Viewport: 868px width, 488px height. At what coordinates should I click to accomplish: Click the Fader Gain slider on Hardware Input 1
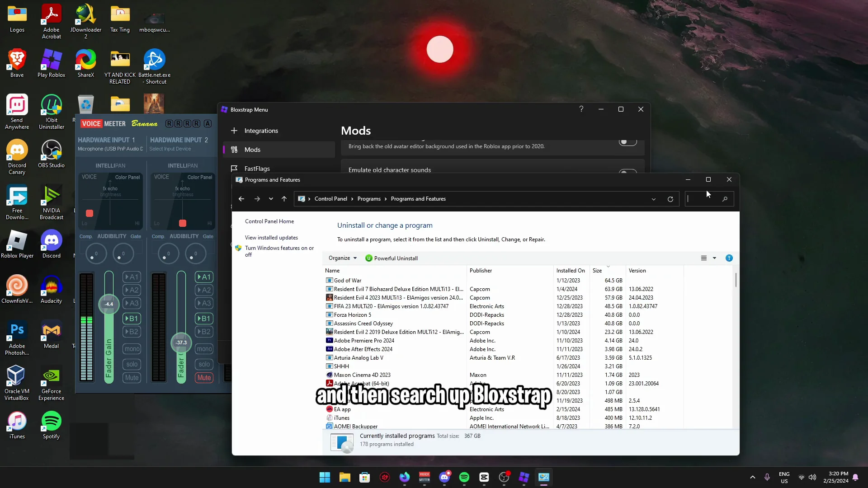108,304
